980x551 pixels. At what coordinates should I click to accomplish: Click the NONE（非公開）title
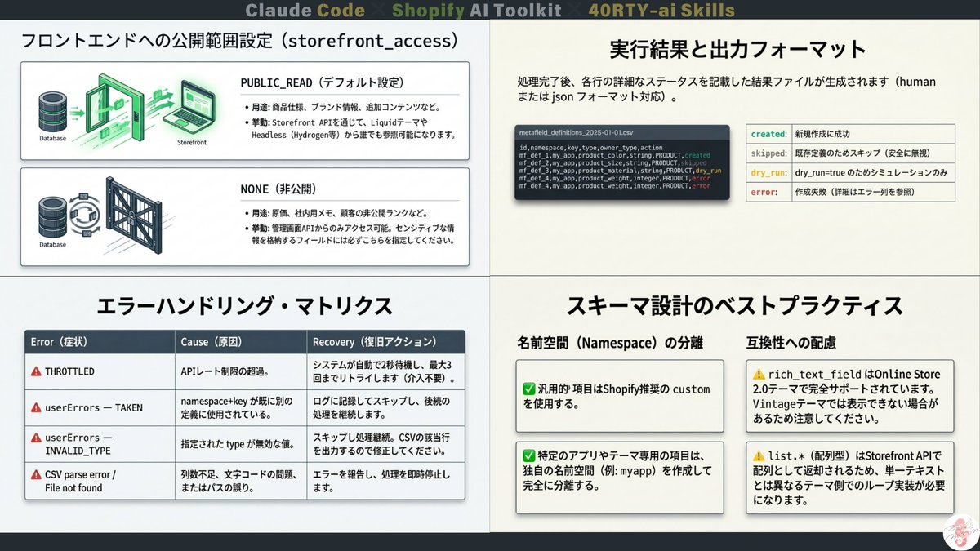tap(278, 188)
